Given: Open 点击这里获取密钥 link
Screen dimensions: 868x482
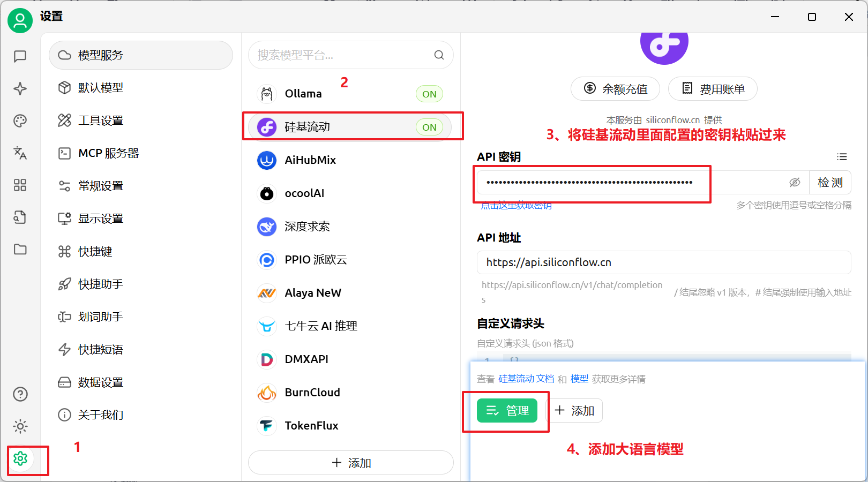Looking at the screenshot, I should coord(516,206).
